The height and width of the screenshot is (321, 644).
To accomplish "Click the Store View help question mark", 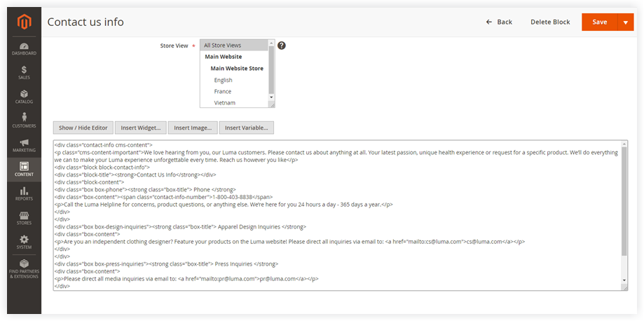I will [x=281, y=46].
